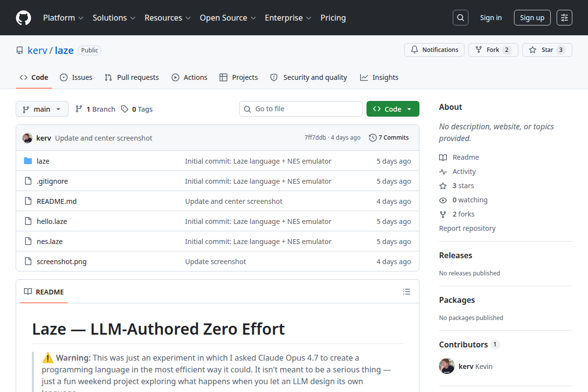Open the 7 Commits history link

coord(389,138)
